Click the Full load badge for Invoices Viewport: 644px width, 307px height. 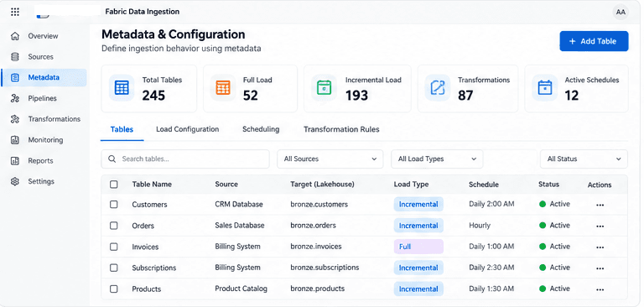click(418, 247)
